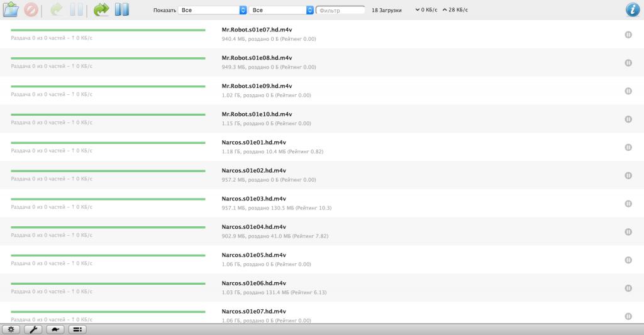Screen dimensions: 644x335
Task: Select Mr.Robot.s01e08.hd.m4v file name
Action: [x=257, y=58]
